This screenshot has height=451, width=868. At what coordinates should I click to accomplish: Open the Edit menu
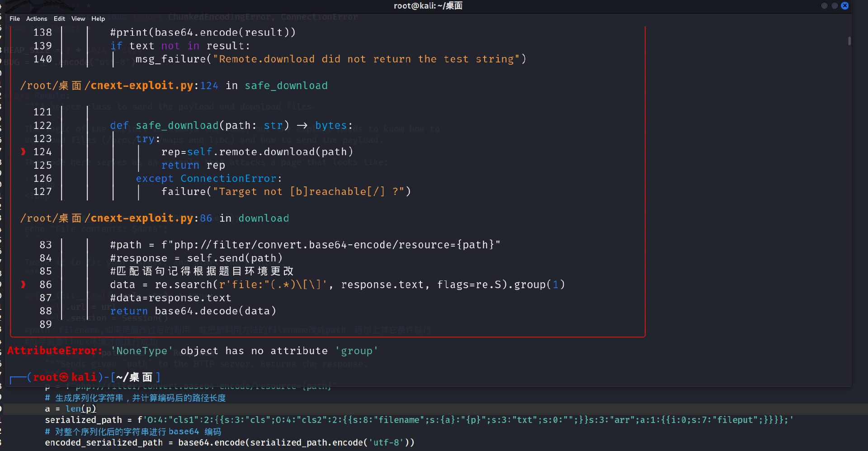click(59, 19)
